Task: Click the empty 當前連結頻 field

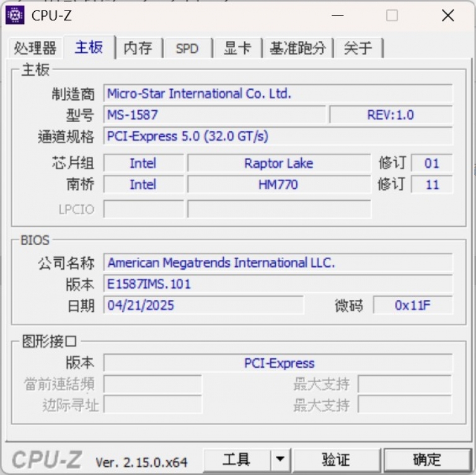Action: tap(152, 384)
